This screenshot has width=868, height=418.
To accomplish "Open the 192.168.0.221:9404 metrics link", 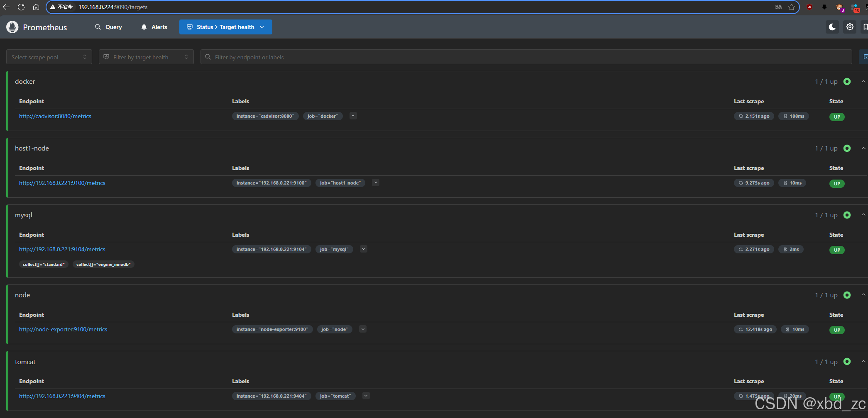I will click(62, 396).
